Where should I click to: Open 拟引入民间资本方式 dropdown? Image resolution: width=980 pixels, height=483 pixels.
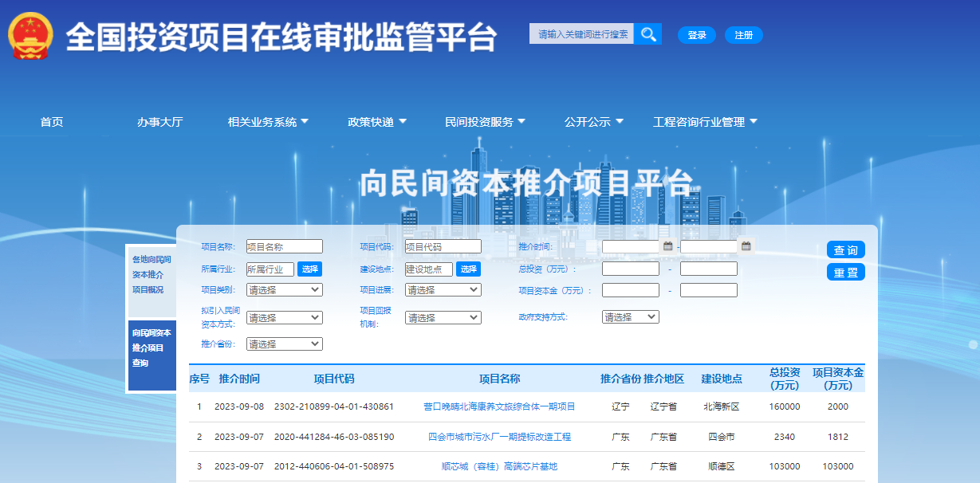(x=284, y=318)
